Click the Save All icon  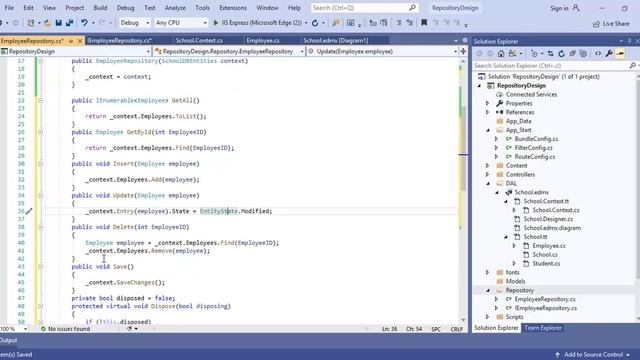point(69,23)
